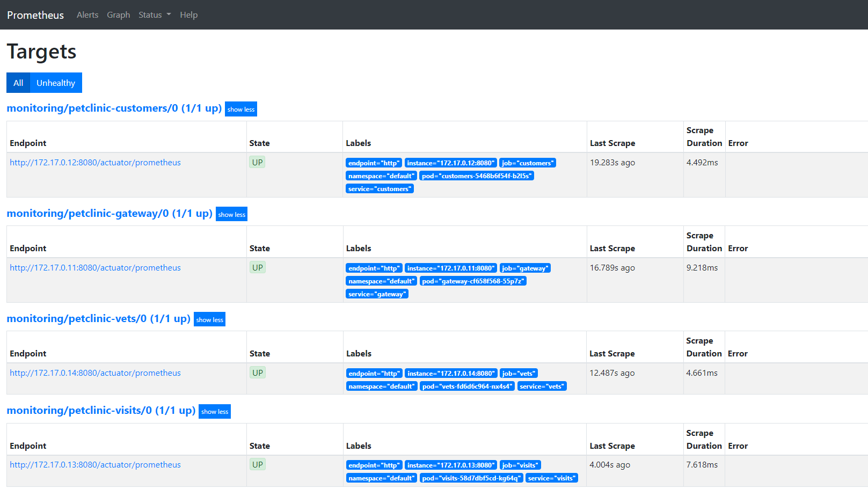Open endpoint http://172.17.0.13:8080/actuator/prometheus

(95, 465)
